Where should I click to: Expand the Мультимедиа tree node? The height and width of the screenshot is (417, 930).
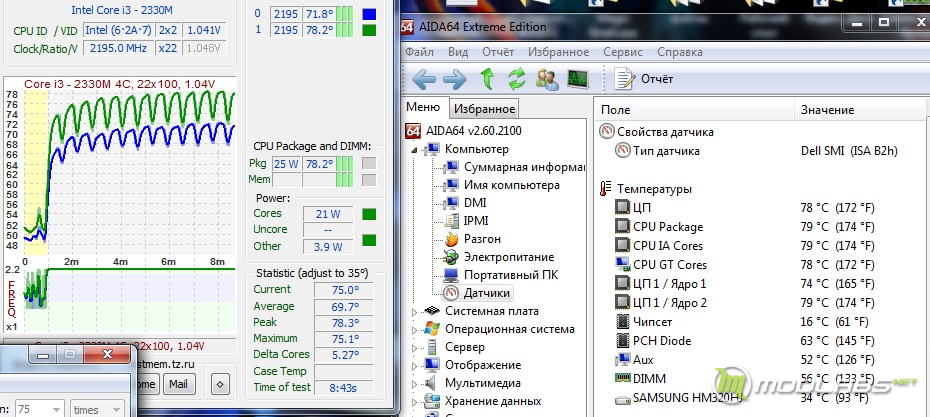coord(415,383)
